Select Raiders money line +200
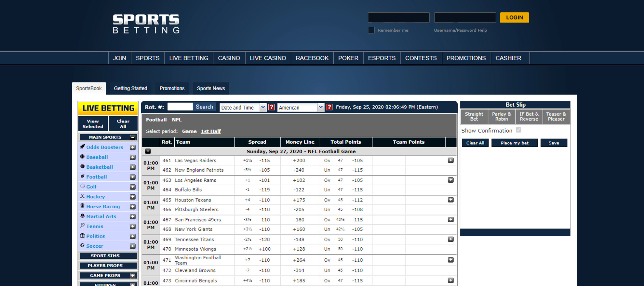 pyautogui.click(x=299, y=161)
